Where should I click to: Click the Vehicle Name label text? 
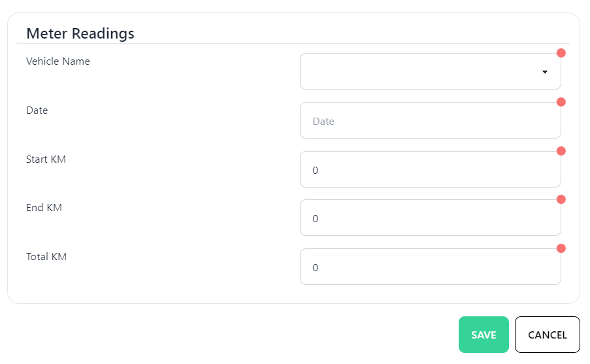tap(58, 61)
